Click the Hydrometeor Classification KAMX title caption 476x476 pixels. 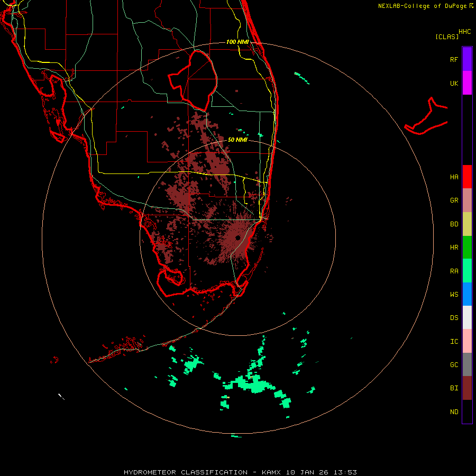pos(240,472)
